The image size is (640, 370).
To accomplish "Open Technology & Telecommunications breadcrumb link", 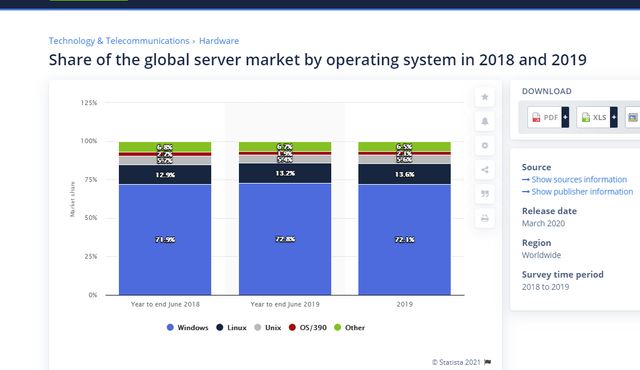I will pyautogui.click(x=119, y=41).
